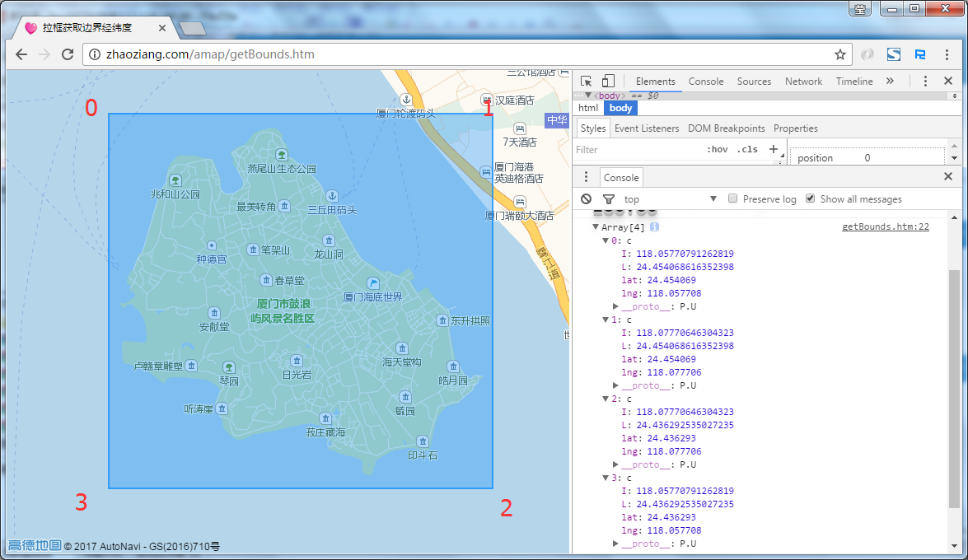Enable the Preserve log checkbox
968x560 pixels.
[732, 199]
